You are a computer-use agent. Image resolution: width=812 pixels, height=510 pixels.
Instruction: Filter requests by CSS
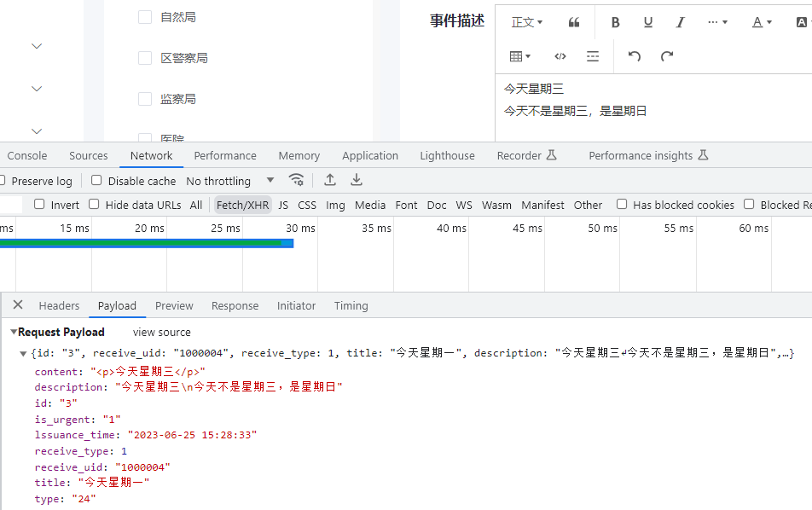pos(307,205)
